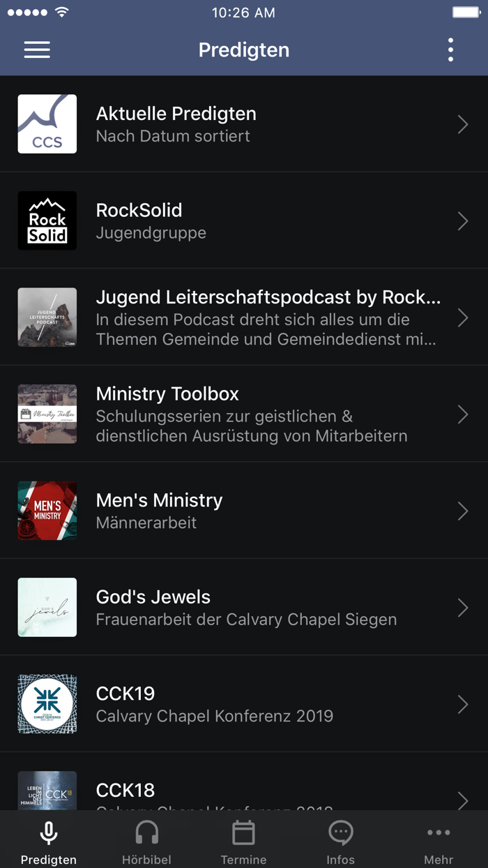Screen dimensions: 488x868
Task: Expand the RockSolid Jugendgruppe entry
Action: (x=244, y=220)
